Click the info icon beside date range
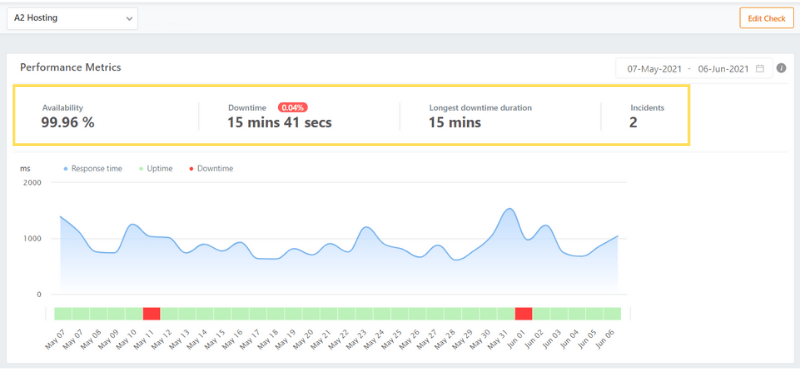Viewport: 800px width, 370px height. coord(781,68)
